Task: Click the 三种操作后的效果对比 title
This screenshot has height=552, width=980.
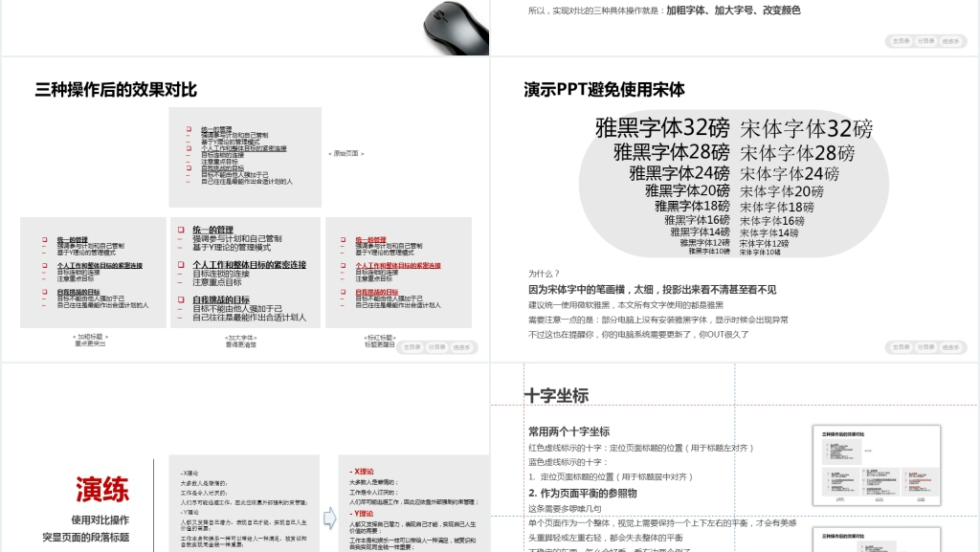Action: [x=116, y=90]
